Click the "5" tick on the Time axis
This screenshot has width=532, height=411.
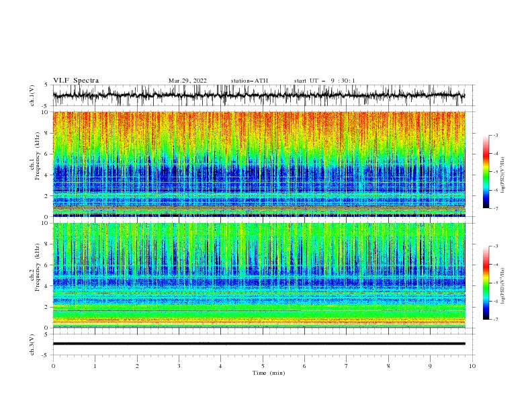coord(263,366)
